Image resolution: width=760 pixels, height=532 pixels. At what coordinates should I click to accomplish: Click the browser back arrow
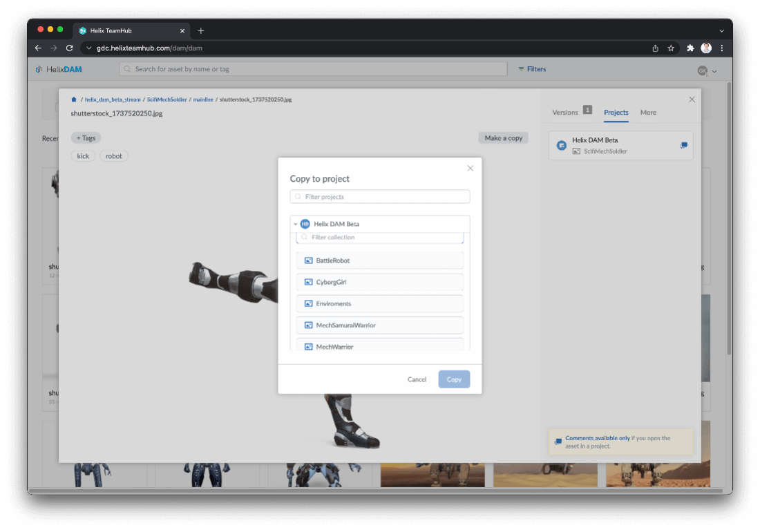[38, 48]
